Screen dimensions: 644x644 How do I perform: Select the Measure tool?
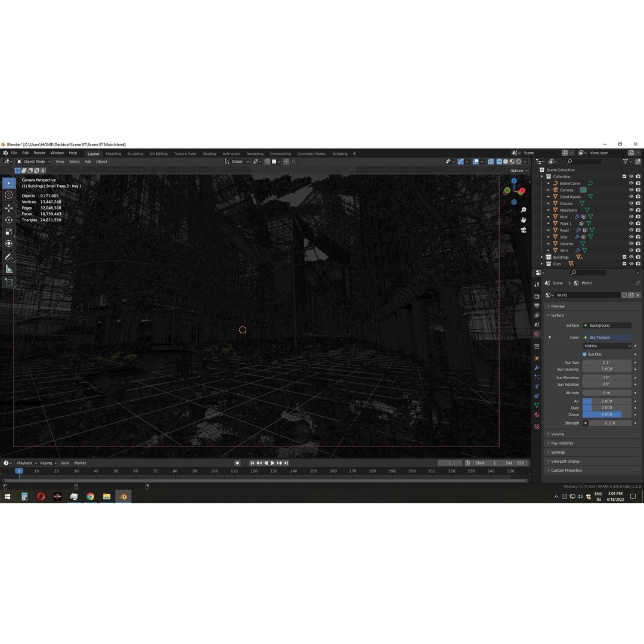point(8,270)
